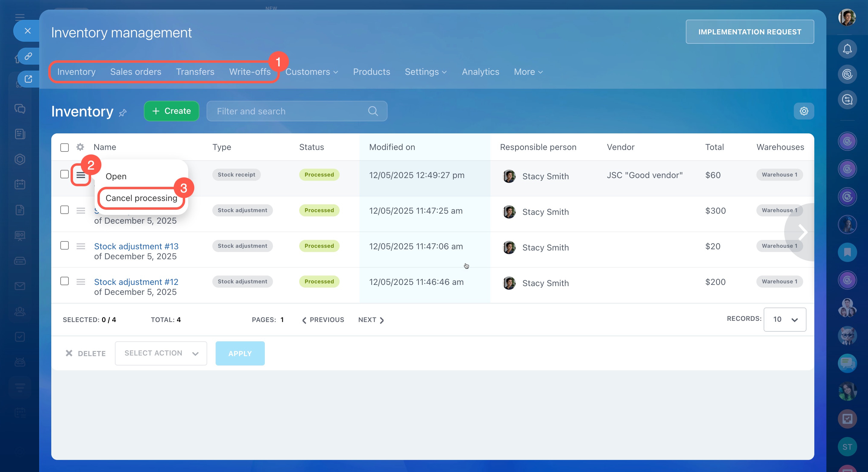This screenshot has width=868, height=472.
Task: Toggle the select-all checkbox in table header
Action: click(64, 147)
